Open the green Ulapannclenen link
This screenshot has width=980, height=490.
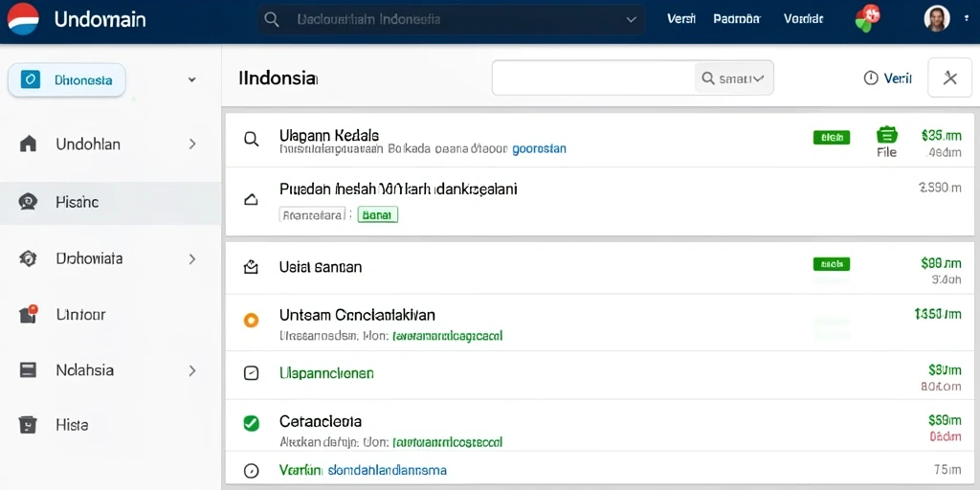326,373
